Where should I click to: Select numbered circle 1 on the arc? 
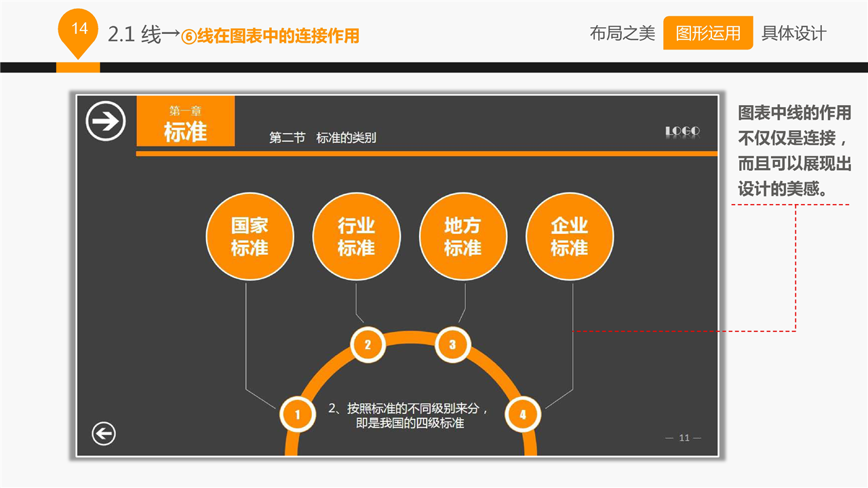pos(297,414)
